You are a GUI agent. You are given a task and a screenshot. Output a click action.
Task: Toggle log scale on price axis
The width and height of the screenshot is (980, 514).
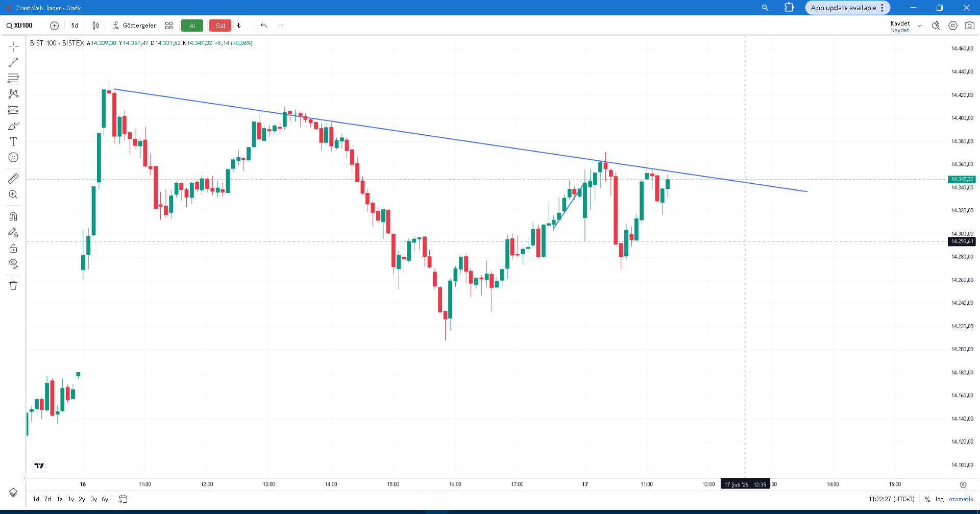coord(939,499)
